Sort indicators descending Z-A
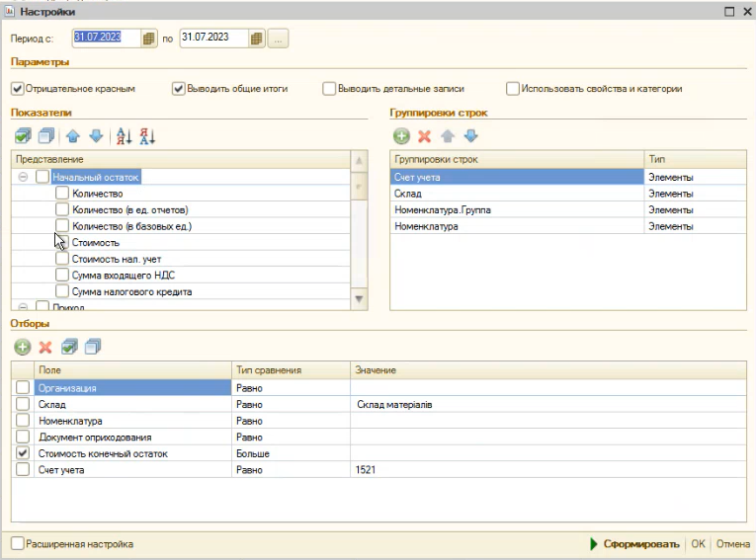 click(x=147, y=136)
